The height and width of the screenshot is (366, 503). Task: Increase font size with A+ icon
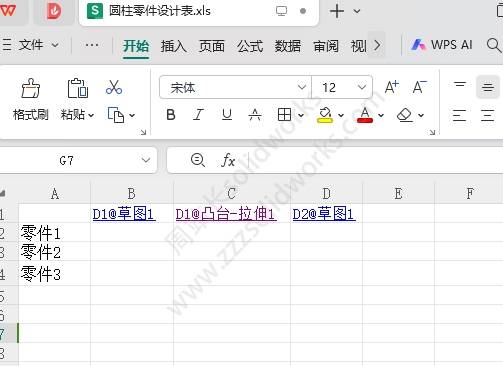click(392, 87)
